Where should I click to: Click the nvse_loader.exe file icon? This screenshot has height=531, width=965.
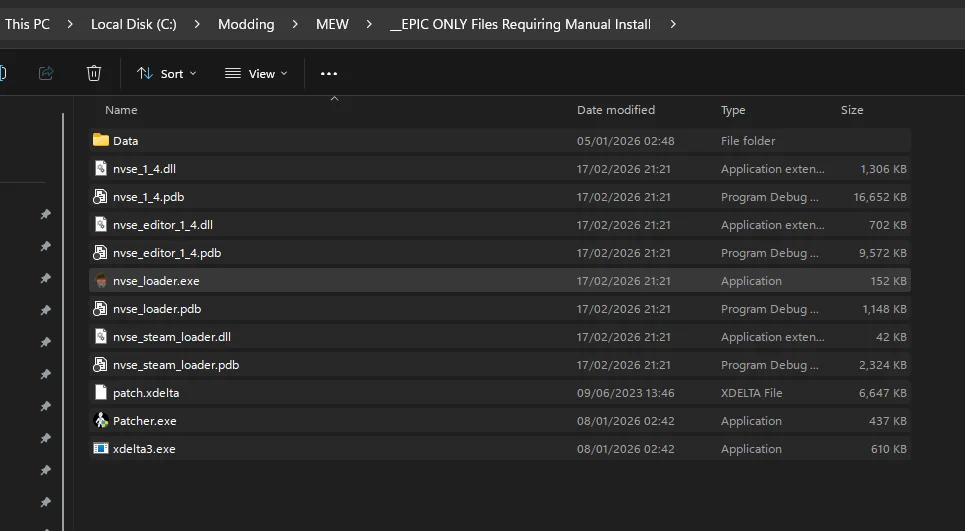coord(100,281)
